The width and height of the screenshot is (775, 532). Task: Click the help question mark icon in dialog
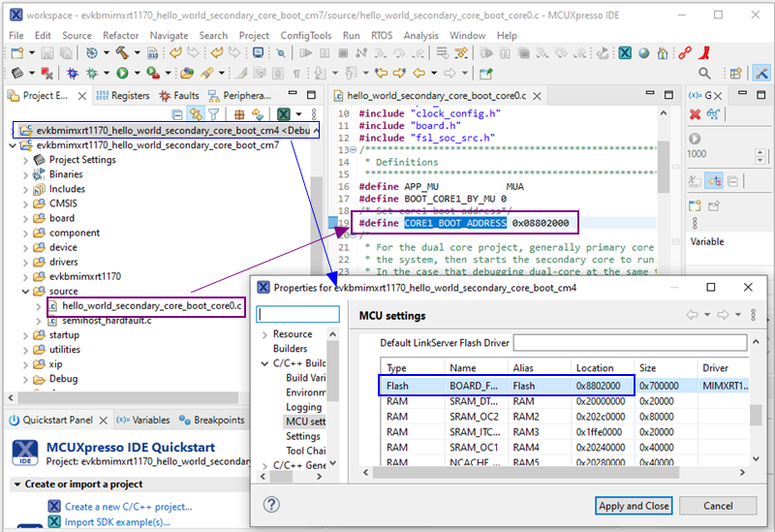(x=271, y=504)
